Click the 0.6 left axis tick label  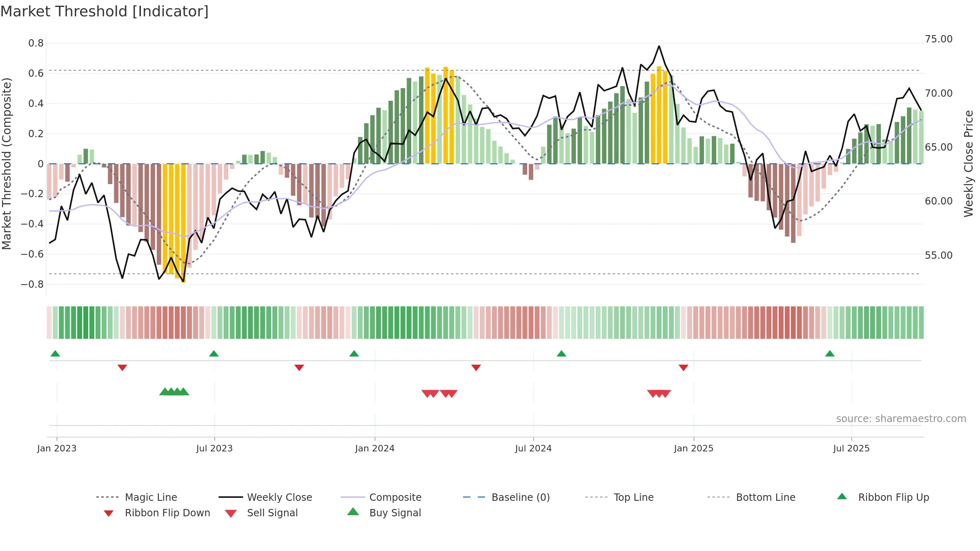coord(36,73)
